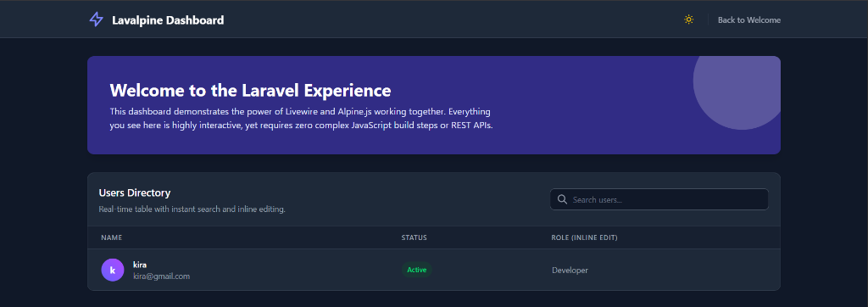
Task: Edit the Developer role inline
Action: click(x=570, y=271)
